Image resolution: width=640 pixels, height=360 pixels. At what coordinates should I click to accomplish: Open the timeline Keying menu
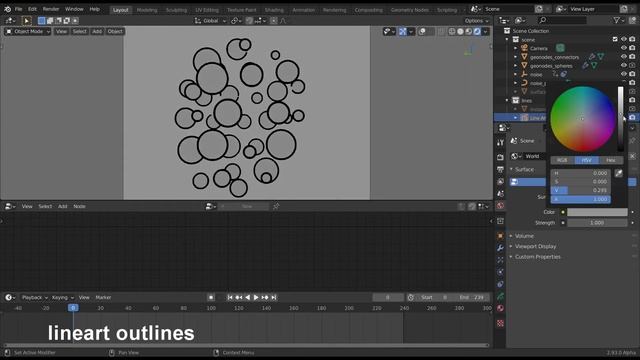coord(62,298)
